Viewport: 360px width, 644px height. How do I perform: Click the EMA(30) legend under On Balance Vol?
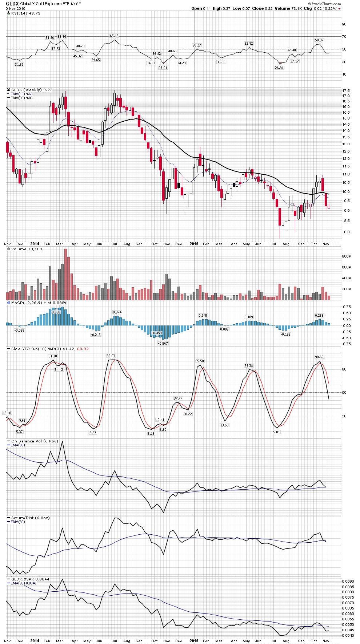coord(17,445)
